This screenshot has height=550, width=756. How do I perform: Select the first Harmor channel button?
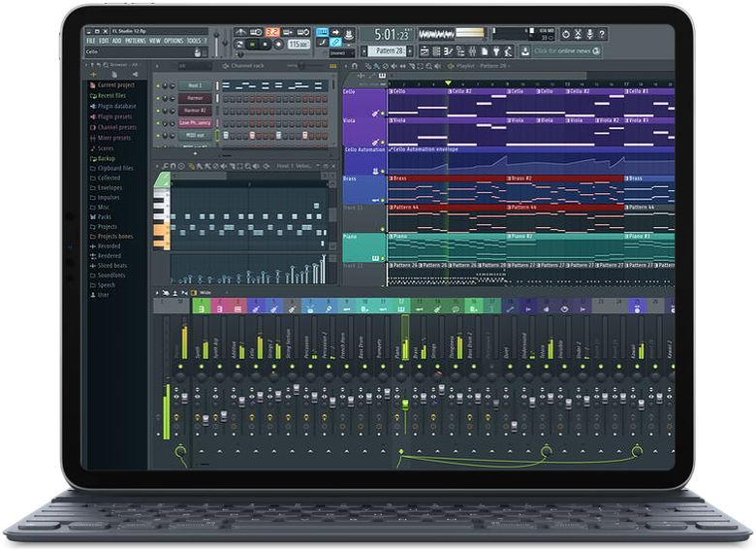pyautogui.click(x=194, y=98)
